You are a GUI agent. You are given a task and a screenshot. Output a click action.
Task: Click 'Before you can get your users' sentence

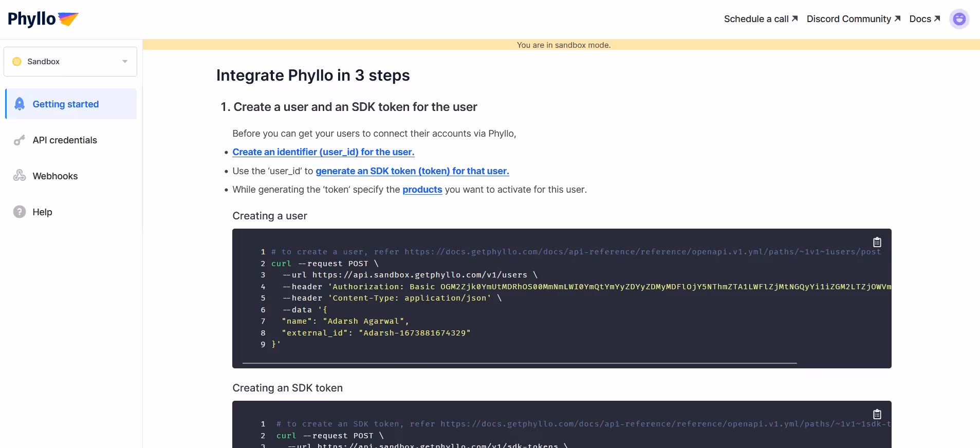(374, 134)
